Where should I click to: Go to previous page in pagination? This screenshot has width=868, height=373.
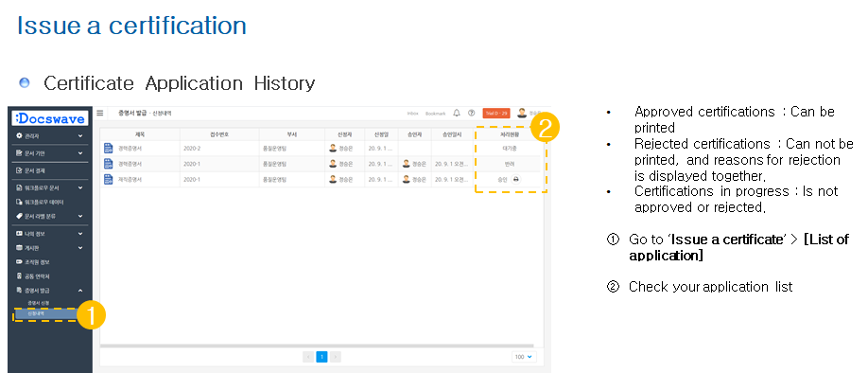click(x=308, y=357)
